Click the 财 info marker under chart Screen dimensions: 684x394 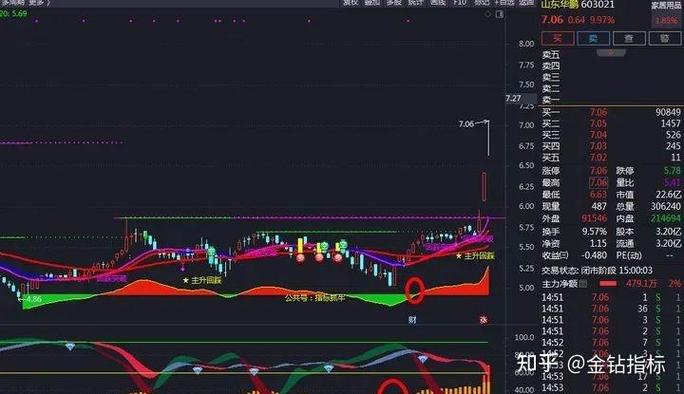click(x=412, y=320)
